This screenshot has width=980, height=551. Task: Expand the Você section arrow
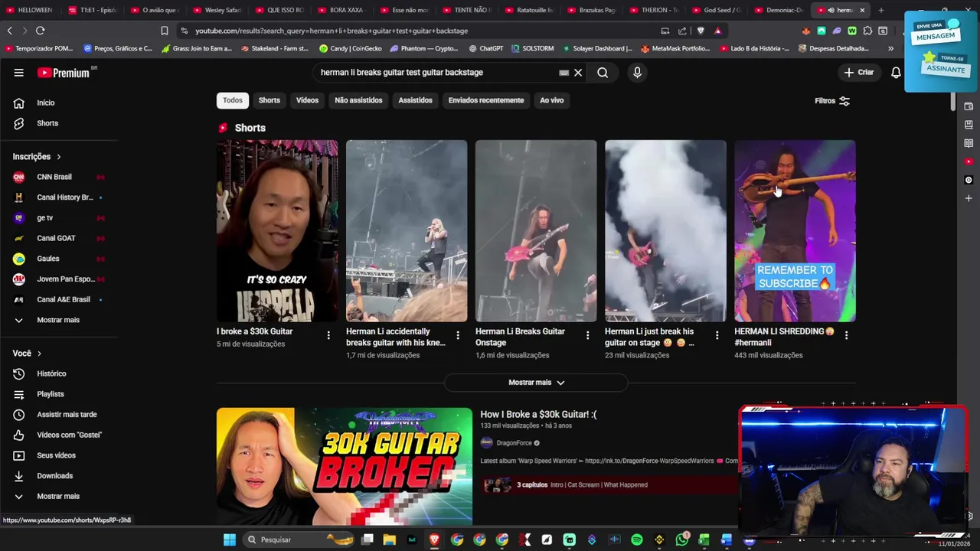(39, 354)
